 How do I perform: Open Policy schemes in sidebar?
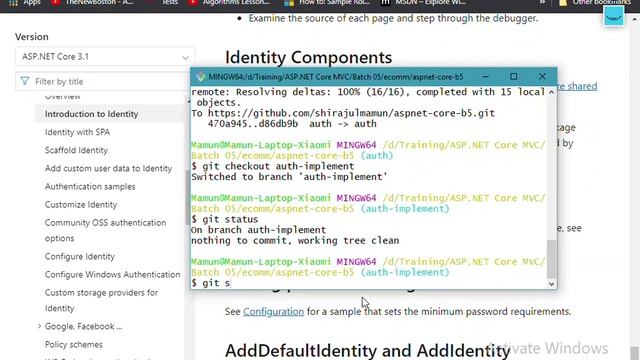(x=73, y=344)
